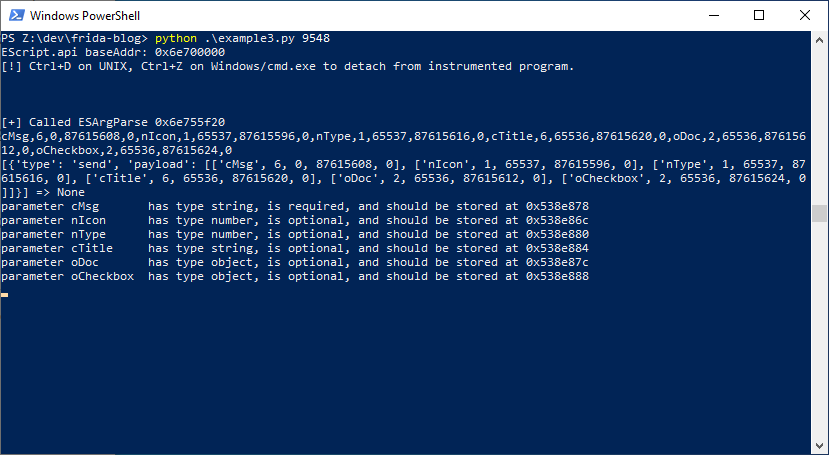This screenshot has width=829, height=455.
Task: Click the "parameter oCheckbox" output line
Action: coord(295,276)
